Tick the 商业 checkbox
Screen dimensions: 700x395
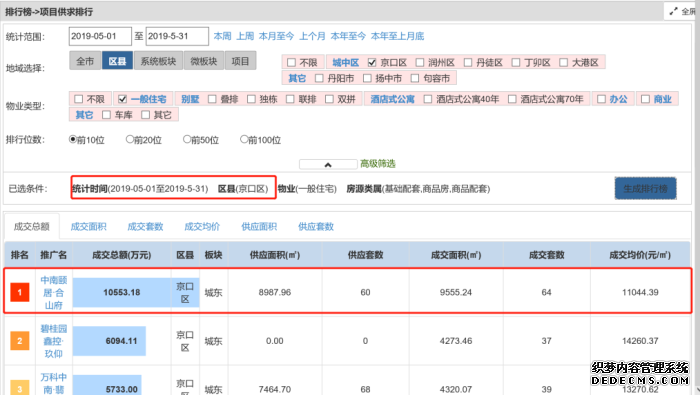click(645, 99)
